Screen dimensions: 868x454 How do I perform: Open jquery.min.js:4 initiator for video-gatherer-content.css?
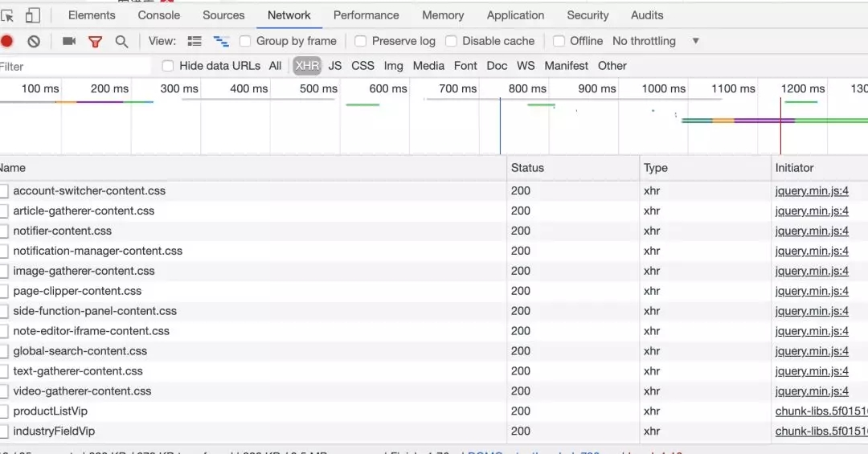coord(812,391)
